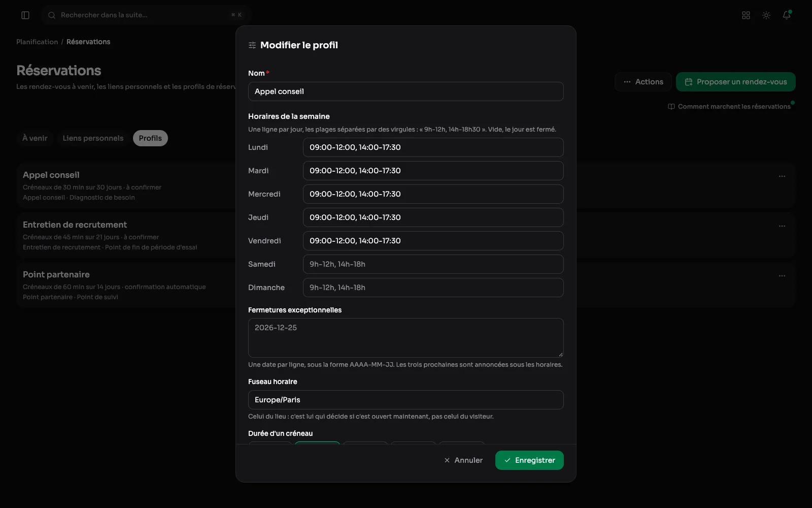Edit Jeudi schedule field
The image size is (812, 508).
(x=433, y=217)
